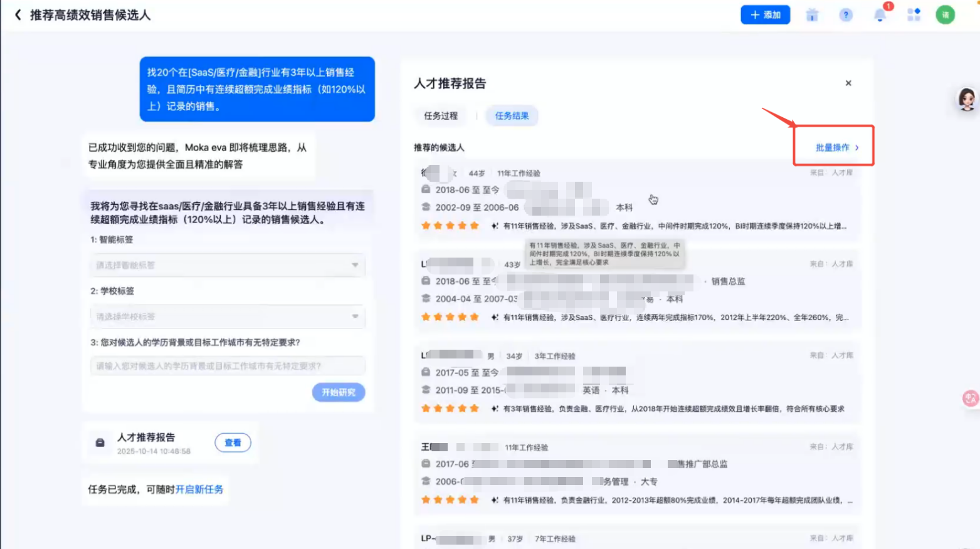Click the report file icon beside 人才推荐报告
This screenshot has width=980, height=549.
pyautogui.click(x=100, y=442)
